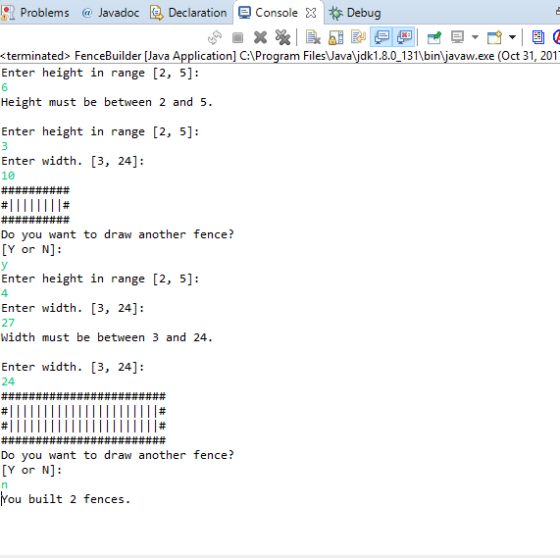Remove the terminated launch with single X

260,37
